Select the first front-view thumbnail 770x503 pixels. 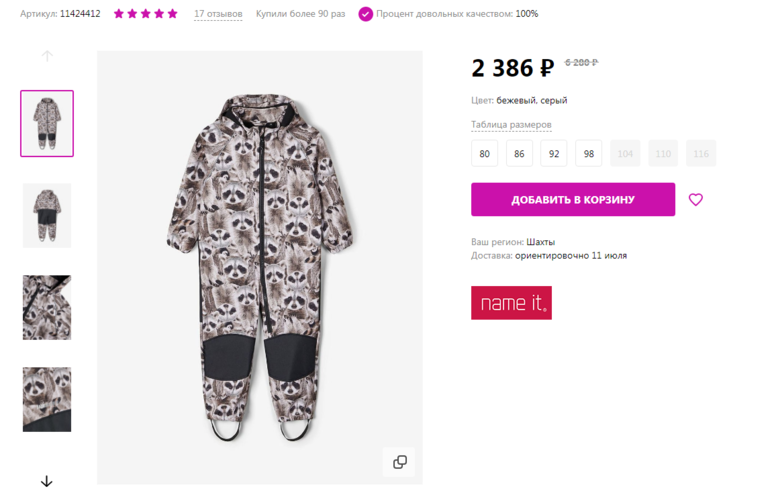click(x=47, y=123)
